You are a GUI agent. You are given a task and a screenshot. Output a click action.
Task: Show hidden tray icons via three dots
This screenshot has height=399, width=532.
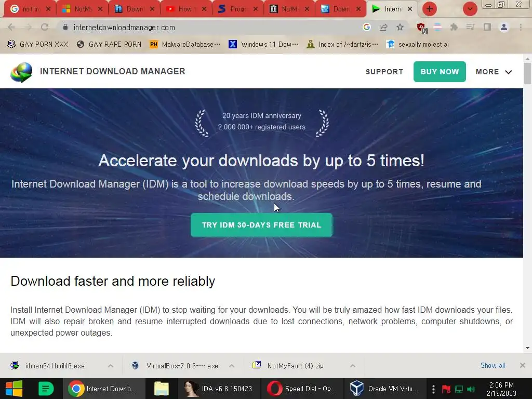[x=433, y=389]
